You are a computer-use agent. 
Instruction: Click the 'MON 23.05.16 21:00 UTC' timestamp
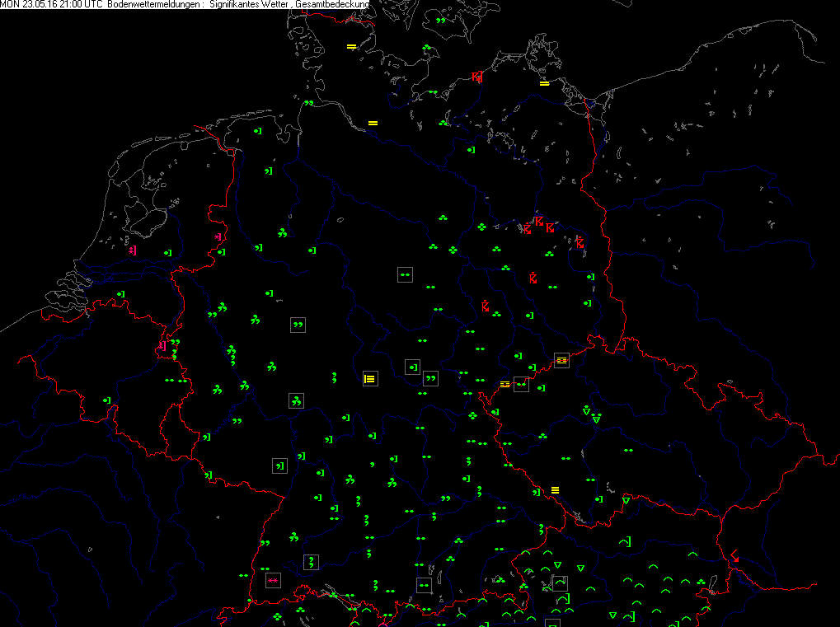coord(52,5)
